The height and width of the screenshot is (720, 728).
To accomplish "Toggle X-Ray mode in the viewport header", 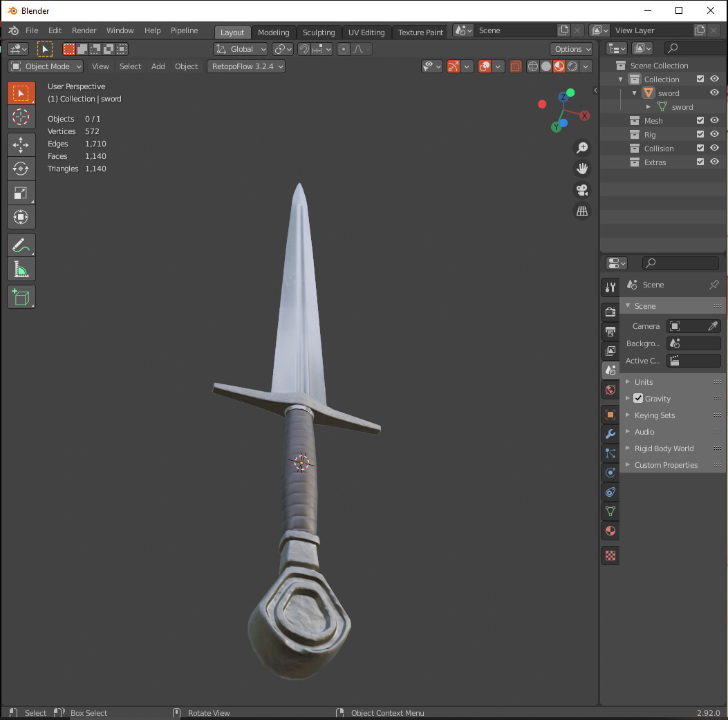I will point(516,66).
